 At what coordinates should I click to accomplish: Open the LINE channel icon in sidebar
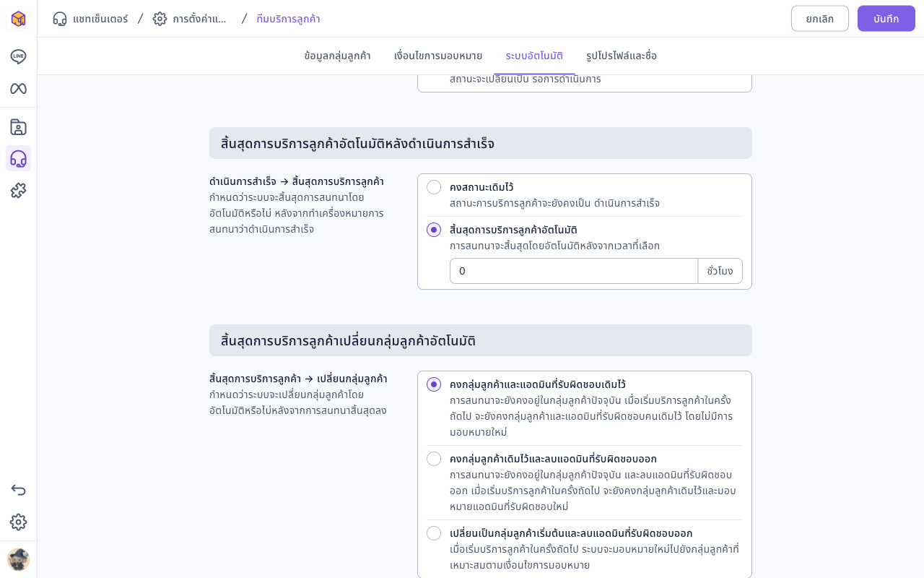click(x=18, y=56)
